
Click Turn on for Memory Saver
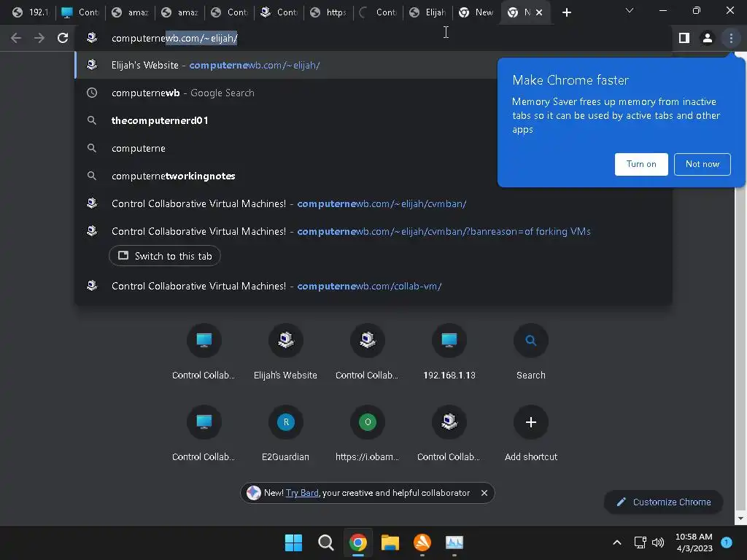641,164
